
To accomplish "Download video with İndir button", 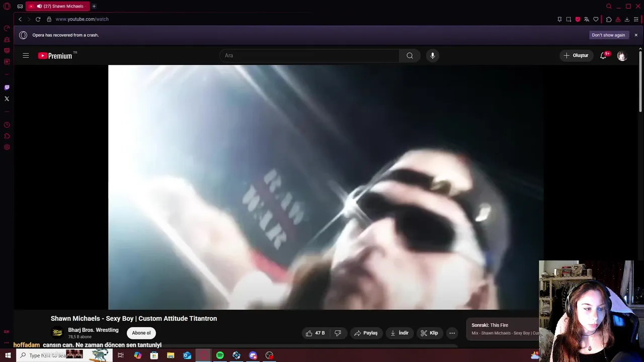I will click(x=399, y=333).
